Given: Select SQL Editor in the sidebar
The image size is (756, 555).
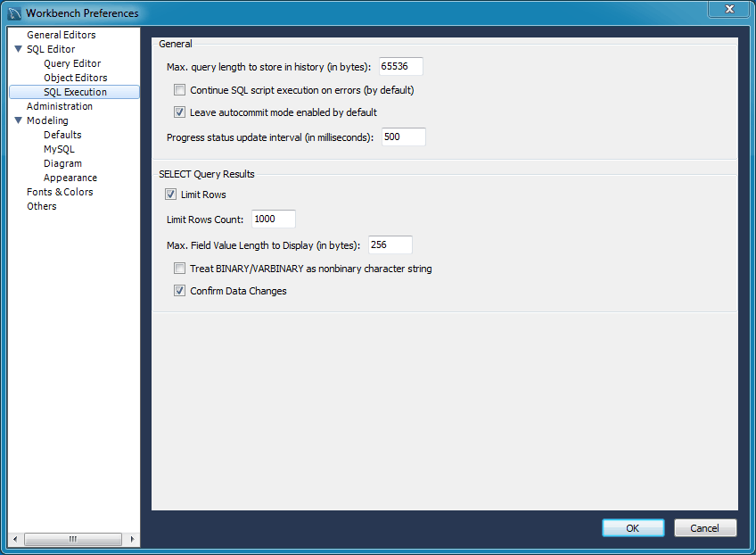Looking at the screenshot, I should 51,49.
